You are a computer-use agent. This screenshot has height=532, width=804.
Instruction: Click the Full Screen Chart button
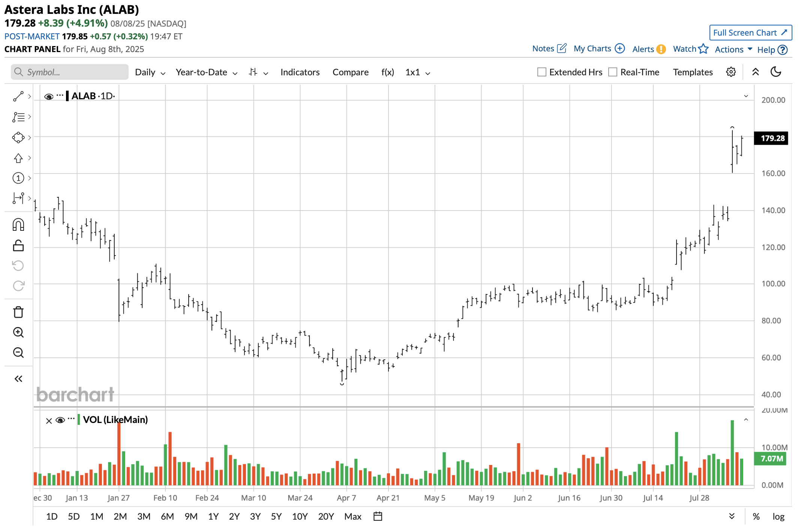tap(750, 33)
